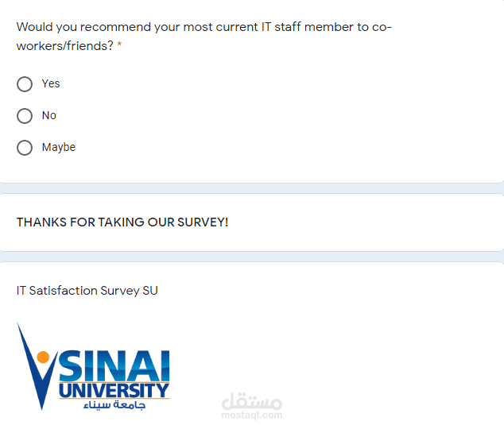Click the orange dot in the Sinai logo
504x429 pixels.
[44, 357]
